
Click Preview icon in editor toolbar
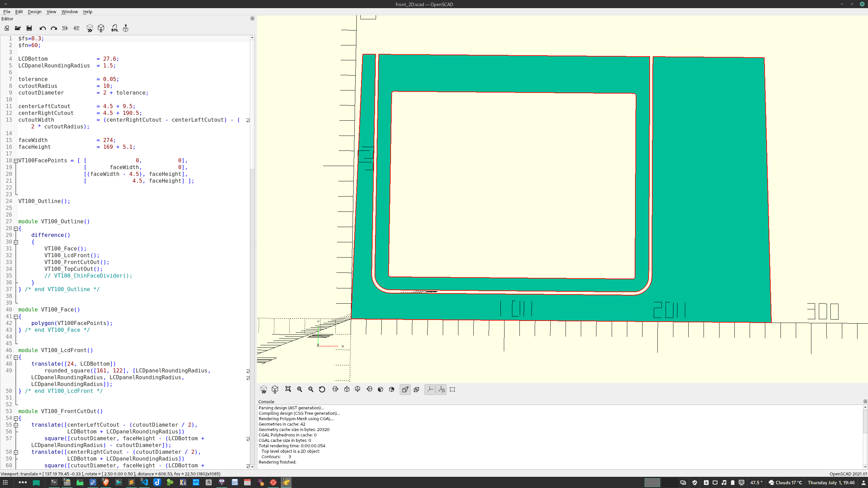pos(90,28)
